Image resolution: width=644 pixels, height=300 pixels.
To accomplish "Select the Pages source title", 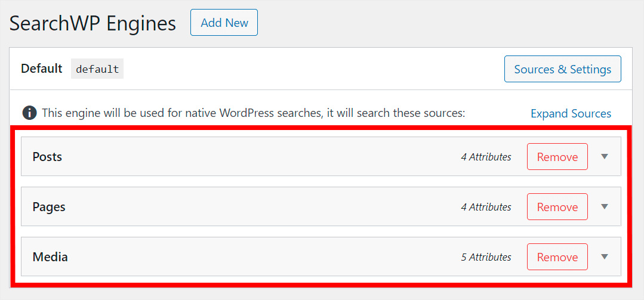I will tap(49, 207).
